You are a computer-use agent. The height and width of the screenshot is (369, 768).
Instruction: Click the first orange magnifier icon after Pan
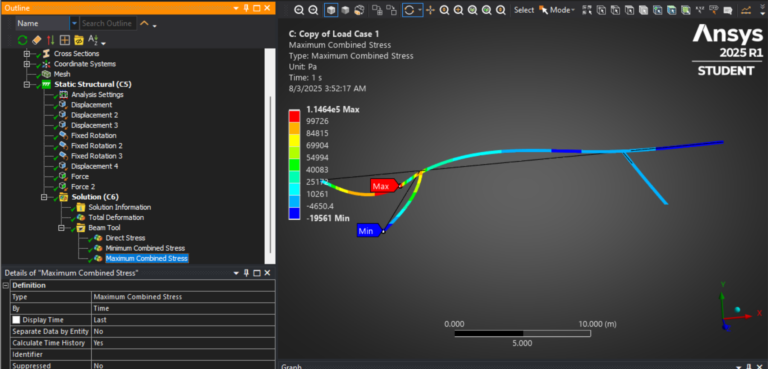[444, 10]
